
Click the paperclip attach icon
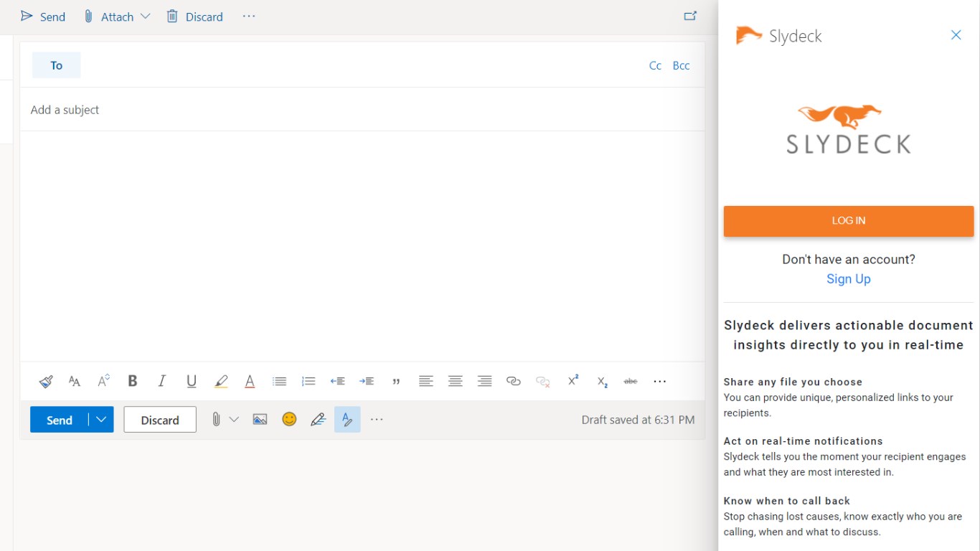pos(216,420)
